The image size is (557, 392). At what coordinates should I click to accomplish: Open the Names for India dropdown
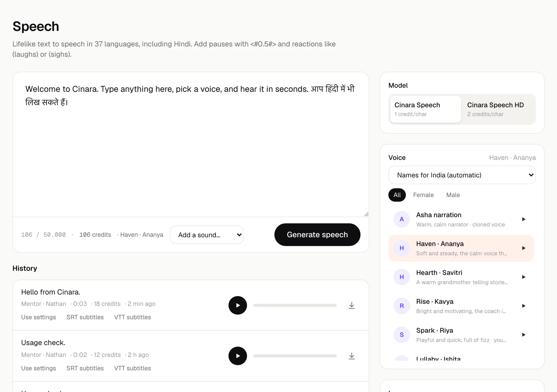462,175
